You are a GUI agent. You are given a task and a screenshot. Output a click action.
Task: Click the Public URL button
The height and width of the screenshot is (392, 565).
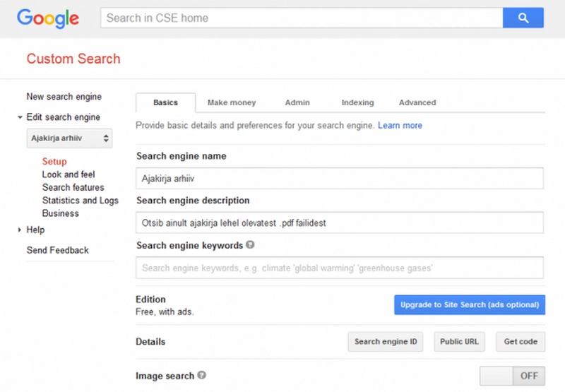pyautogui.click(x=460, y=342)
